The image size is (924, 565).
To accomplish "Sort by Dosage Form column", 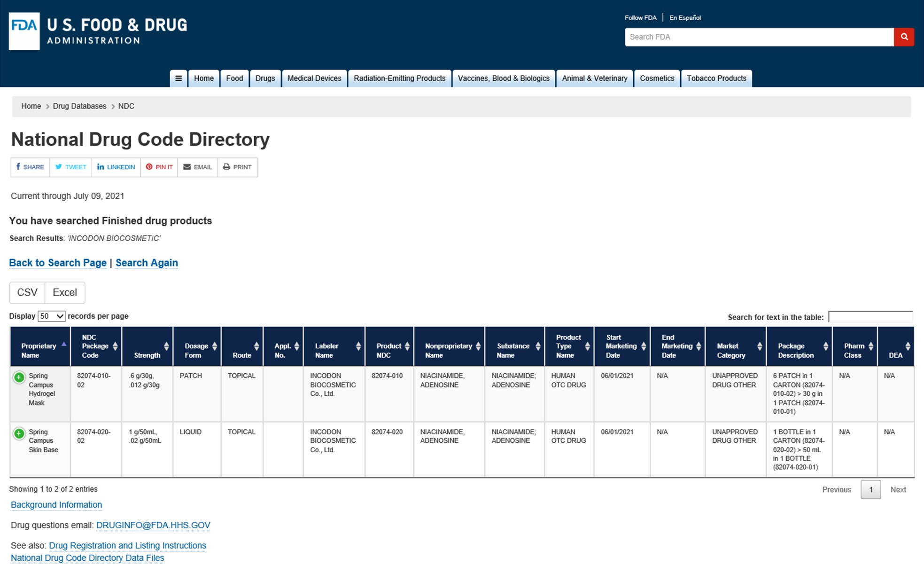I will click(197, 346).
